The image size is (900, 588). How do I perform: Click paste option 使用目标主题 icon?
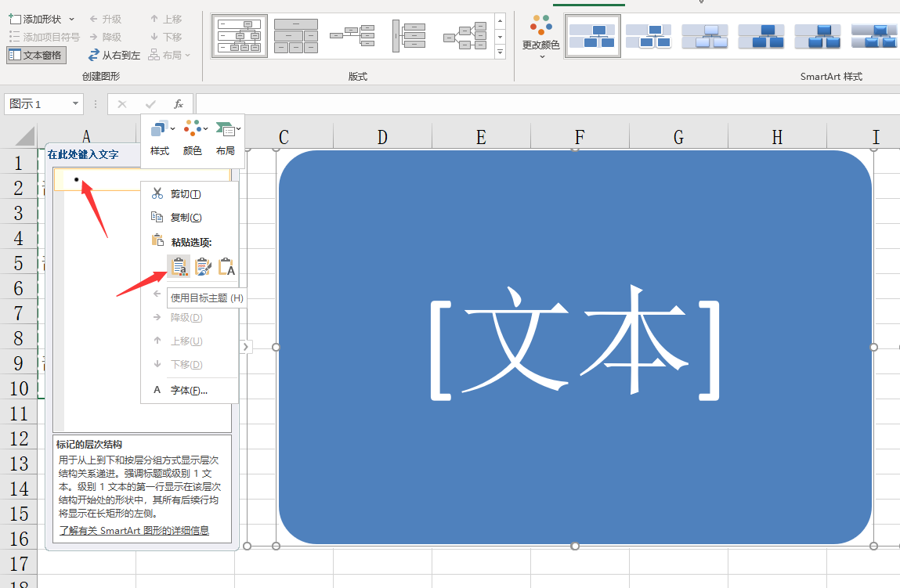pyautogui.click(x=179, y=267)
